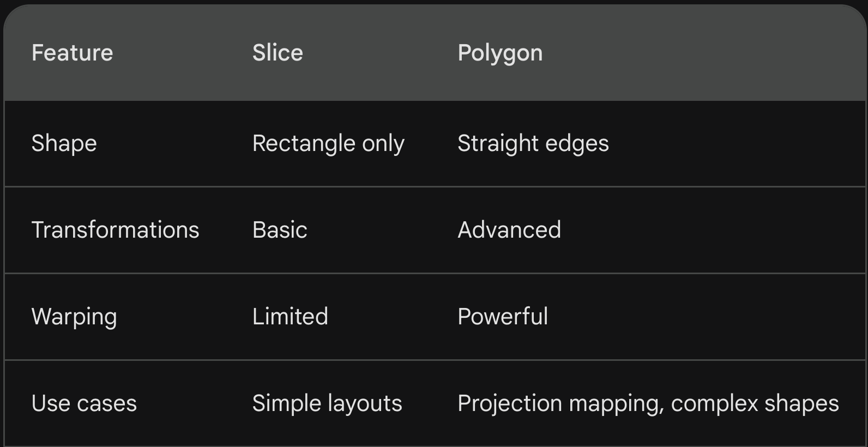
Task: Click the Advanced cell under Polygon
Action: (x=509, y=230)
